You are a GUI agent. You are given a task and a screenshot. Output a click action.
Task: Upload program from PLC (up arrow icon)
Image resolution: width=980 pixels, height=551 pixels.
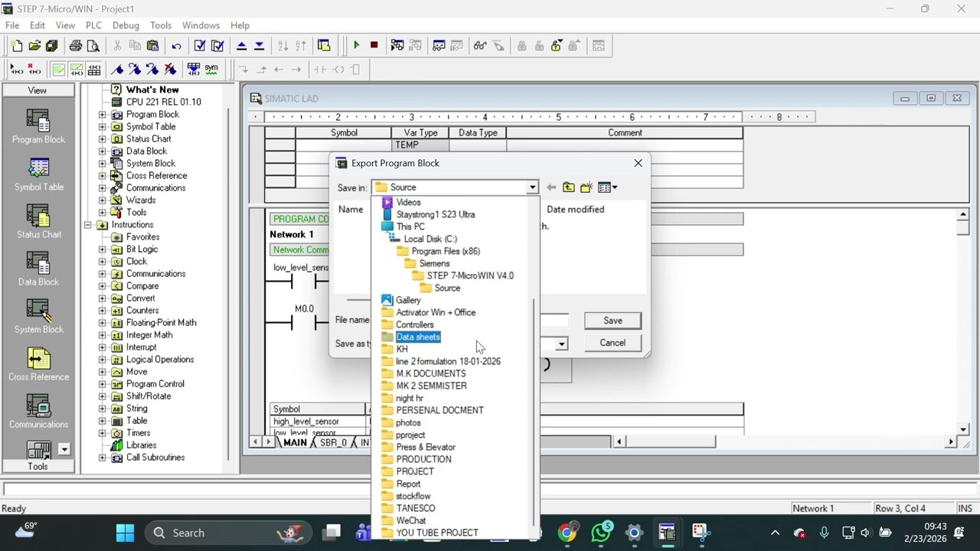(x=241, y=46)
